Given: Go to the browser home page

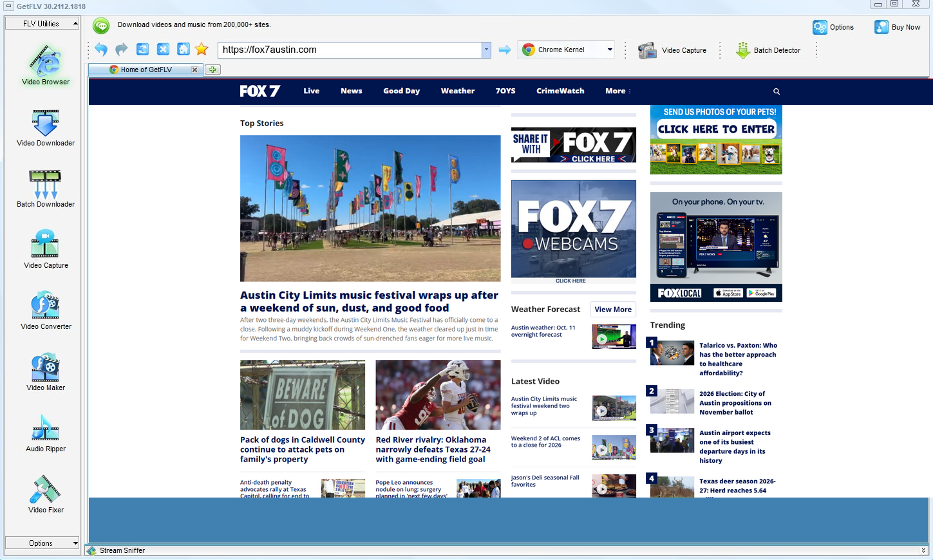Looking at the screenshot, I should (x=184, y=50).
